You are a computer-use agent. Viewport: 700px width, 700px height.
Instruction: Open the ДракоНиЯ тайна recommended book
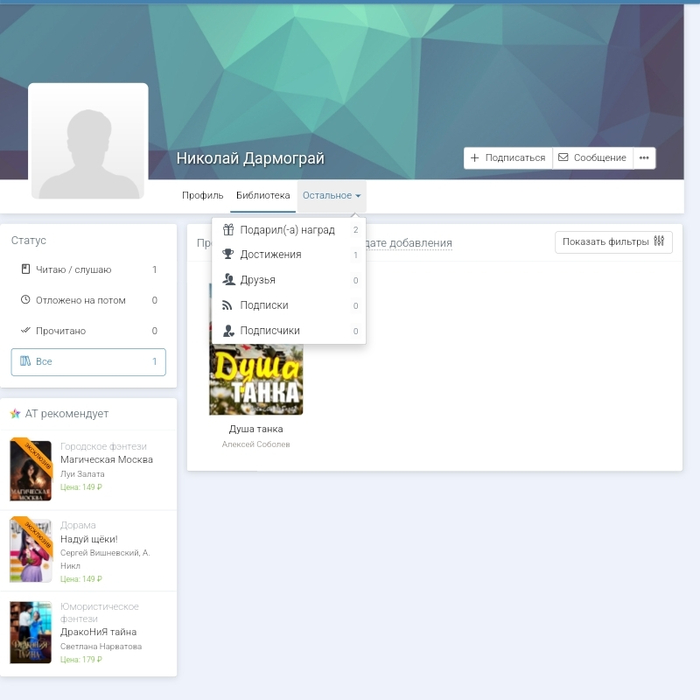click(98, 632)
